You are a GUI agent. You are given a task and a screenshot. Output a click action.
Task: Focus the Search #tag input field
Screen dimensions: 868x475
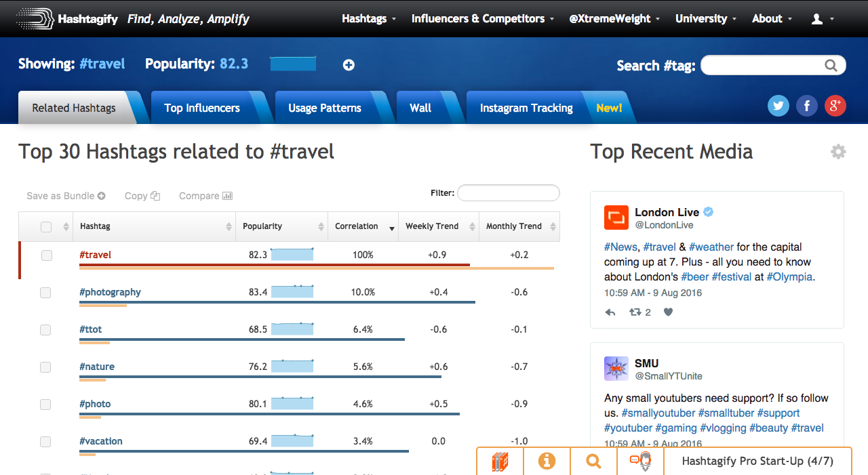click(773, 65)
